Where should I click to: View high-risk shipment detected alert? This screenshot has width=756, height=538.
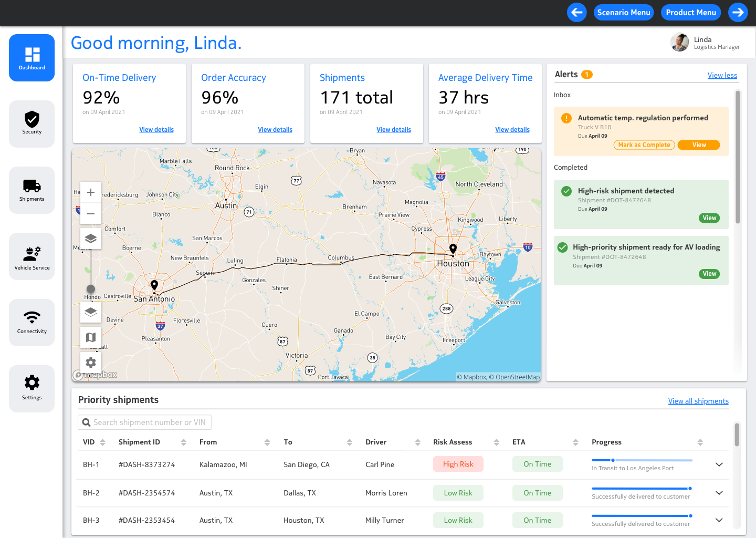point(709,218)
